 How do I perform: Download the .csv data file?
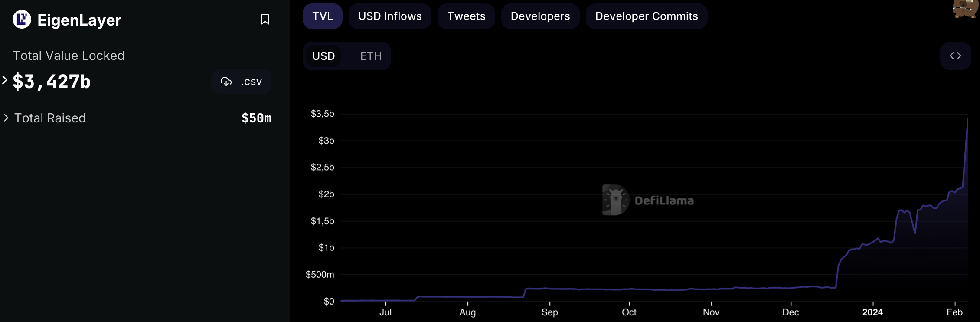(x=242, y=82)
